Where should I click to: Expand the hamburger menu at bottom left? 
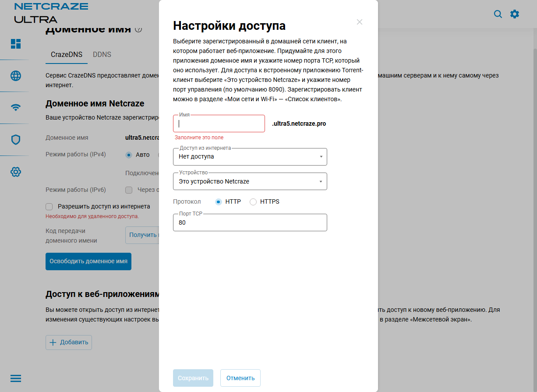point(16,378)
